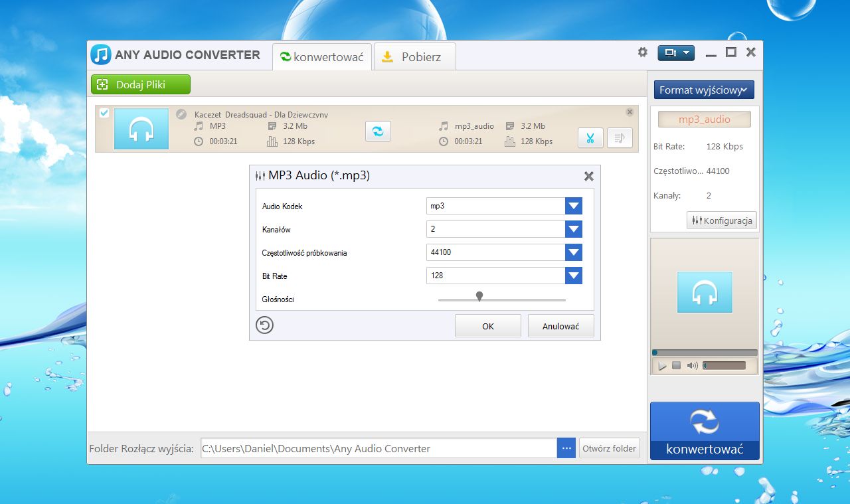This screenshot has width=850, height=504.
Task: Mute the preview speaker icon
Action: click(x=693, y=365)
